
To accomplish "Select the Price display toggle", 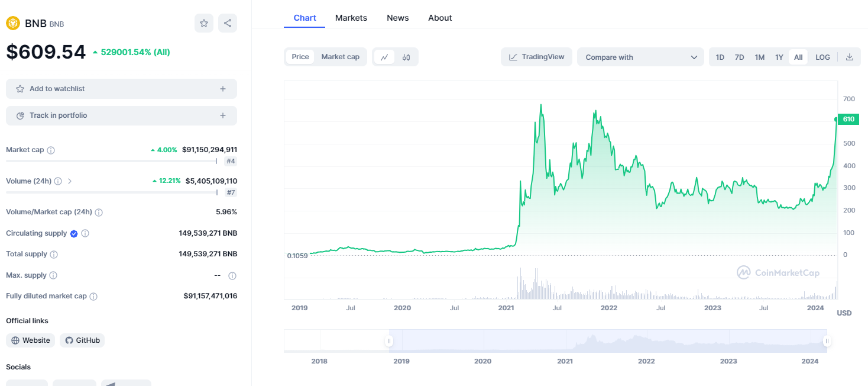I will click(x=300, y=57).
